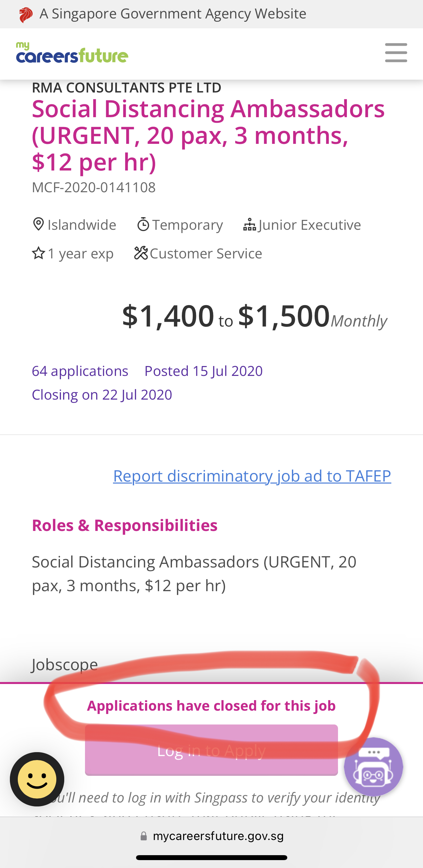Viewport: 423px width, 868px height.
Task: Tap the 64 applications text
Action: coord(80,371)
